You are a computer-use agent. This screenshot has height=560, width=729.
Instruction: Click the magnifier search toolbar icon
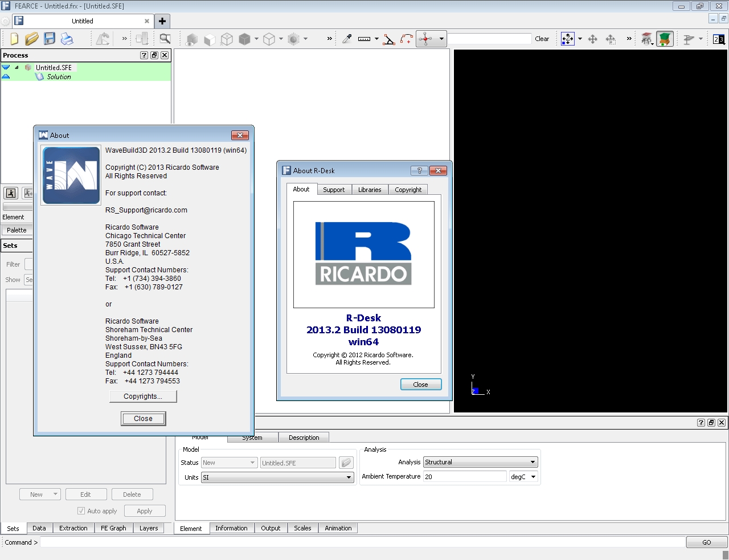(165, 39)
